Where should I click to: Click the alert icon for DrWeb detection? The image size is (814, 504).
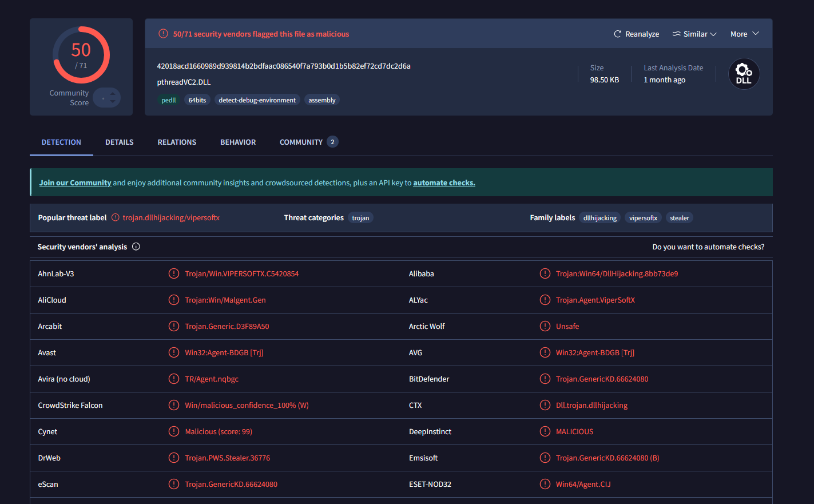[x=174, y=458]
